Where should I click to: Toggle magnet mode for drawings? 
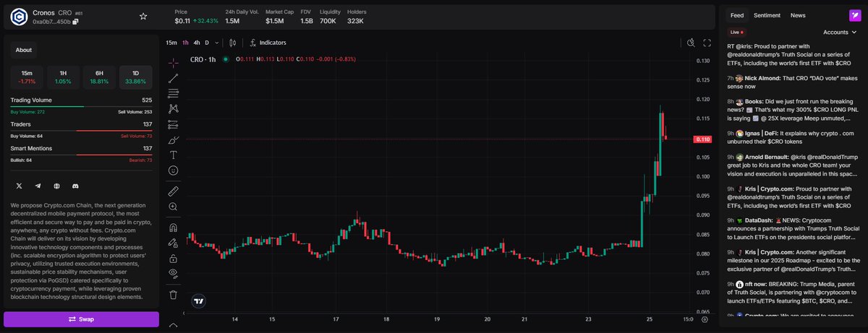pyautogui.click(x=174, y=228)
